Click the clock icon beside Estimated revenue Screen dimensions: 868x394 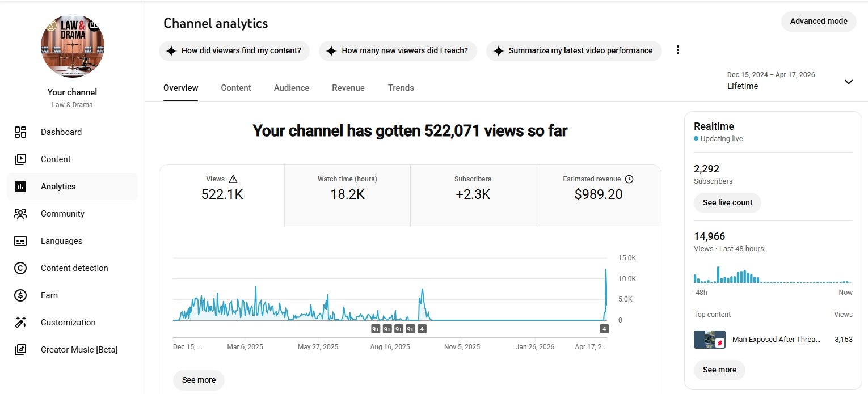tap(629, 179)
